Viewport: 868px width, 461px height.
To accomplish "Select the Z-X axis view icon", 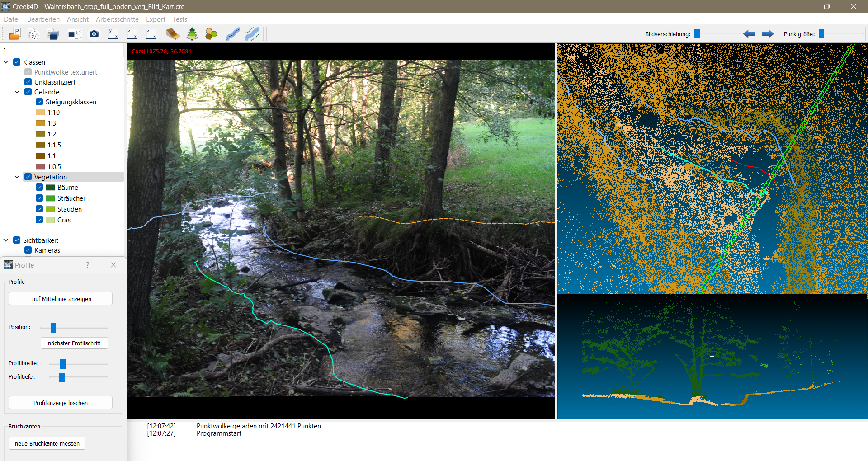I will [x=151, y=34].
